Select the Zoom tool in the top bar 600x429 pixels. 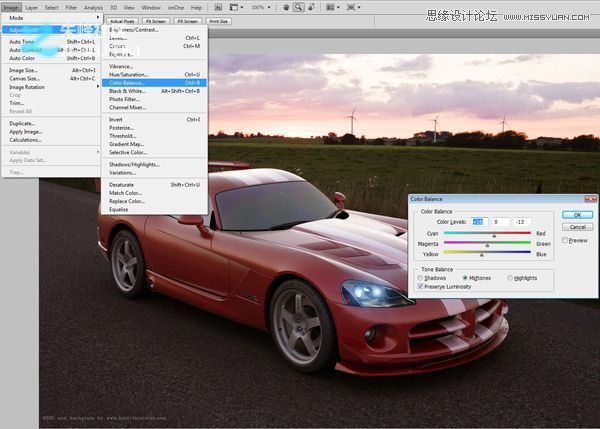[299, 7]
